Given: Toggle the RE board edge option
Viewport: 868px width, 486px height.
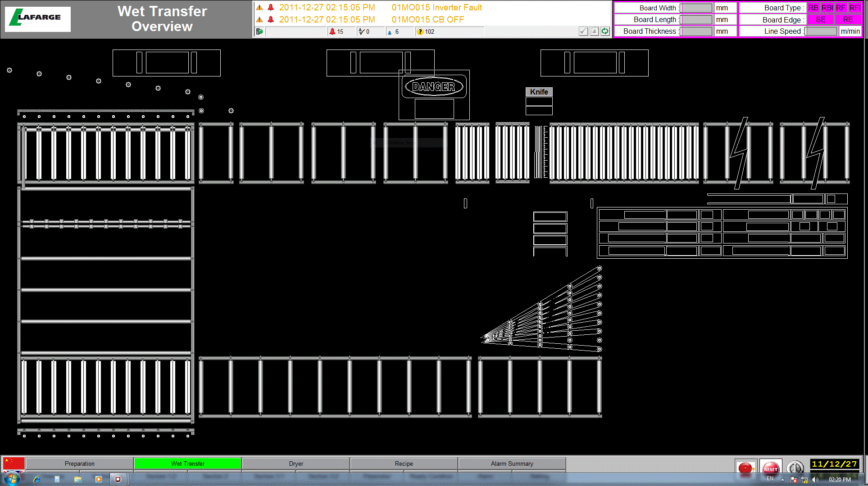Looking at the screenshot, I should (848, 19).
